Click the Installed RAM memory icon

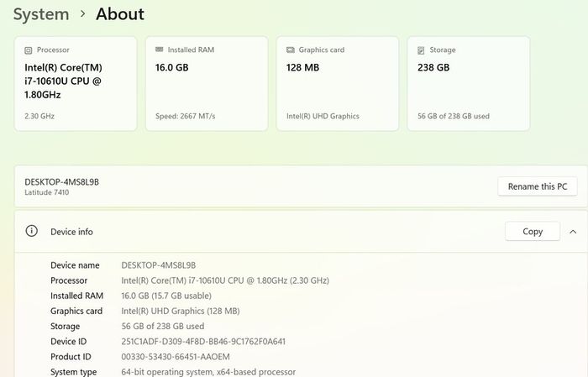point(160,50)
